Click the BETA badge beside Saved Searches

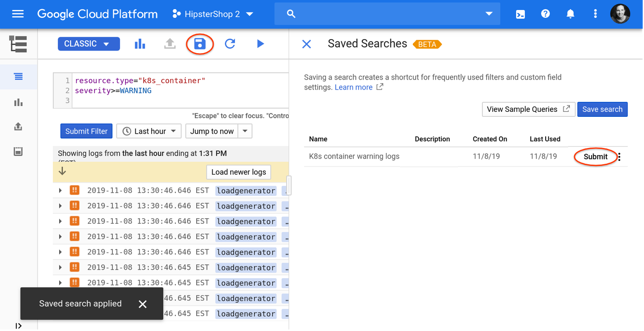click(x=427, y=45)
